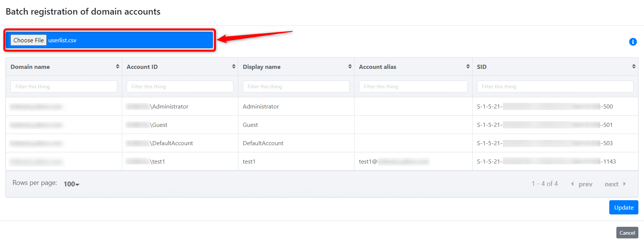Click the Choose File button

[28, 40]
